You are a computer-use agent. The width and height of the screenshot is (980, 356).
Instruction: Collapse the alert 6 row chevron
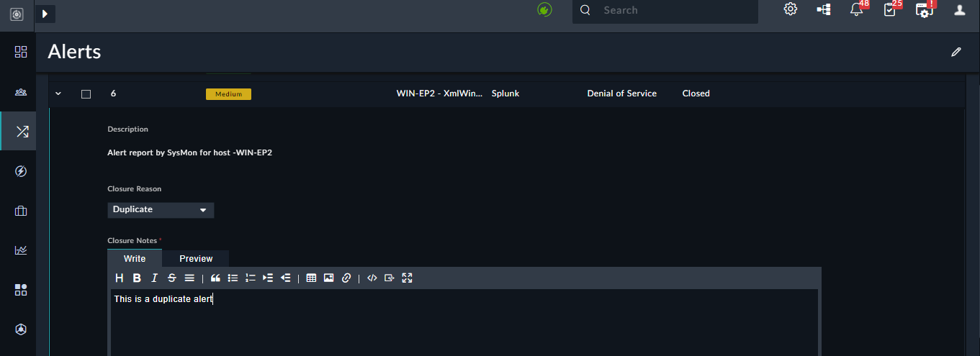(x=58, y=93)
